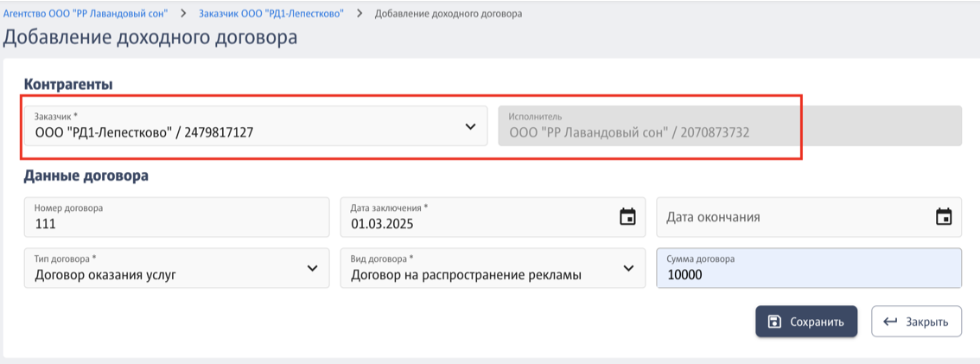Focus the empty Дата окончания field
The image size is (980, 364).
pos(809,217)
